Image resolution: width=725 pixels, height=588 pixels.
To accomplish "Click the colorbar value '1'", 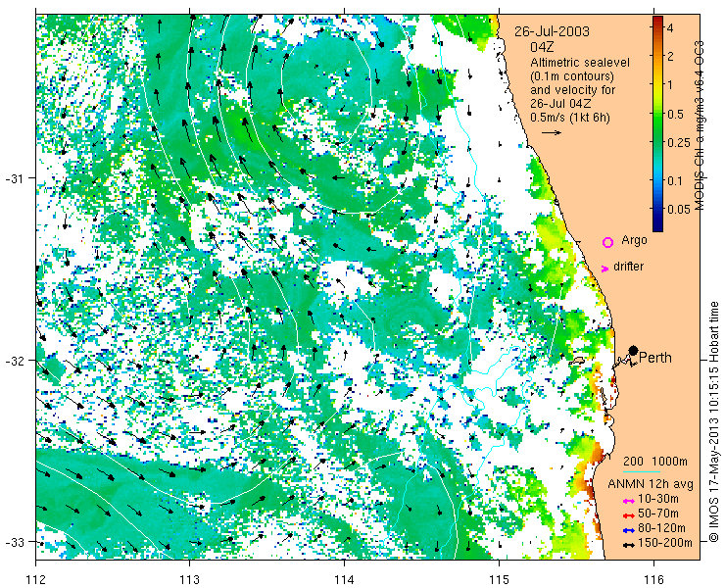I will (670, 84).
